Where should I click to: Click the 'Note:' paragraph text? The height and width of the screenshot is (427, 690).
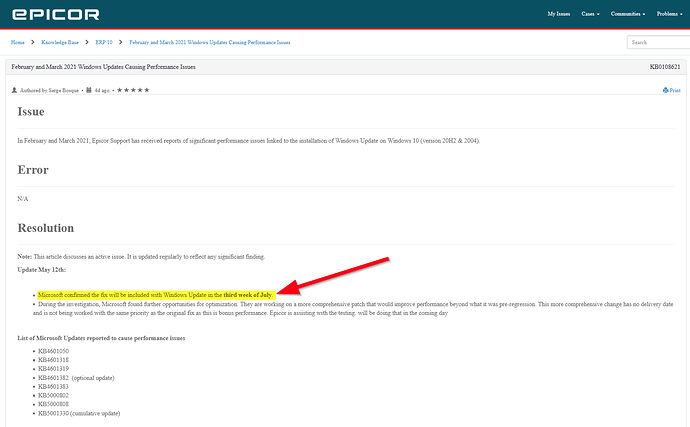click(x=141, y=257)
